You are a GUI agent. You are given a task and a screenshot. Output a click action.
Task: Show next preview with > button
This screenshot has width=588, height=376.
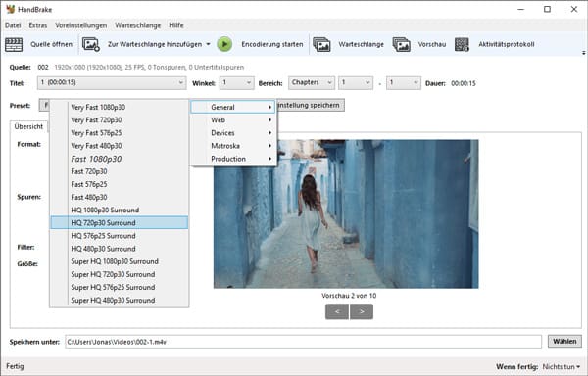tap(362, 311)
